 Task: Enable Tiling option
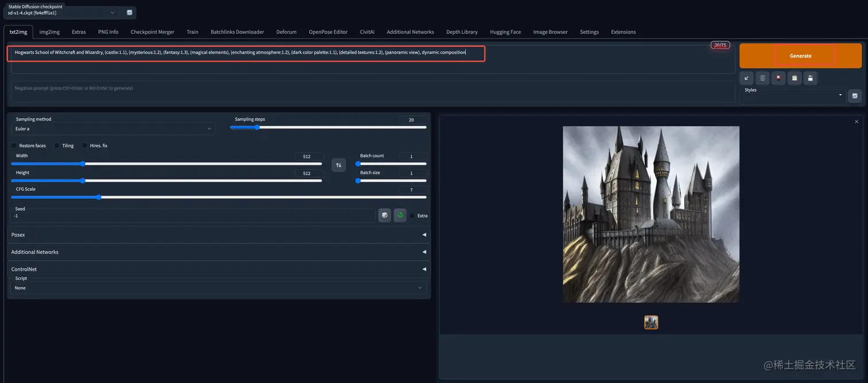pyautogui.click(x=57, y=145)
